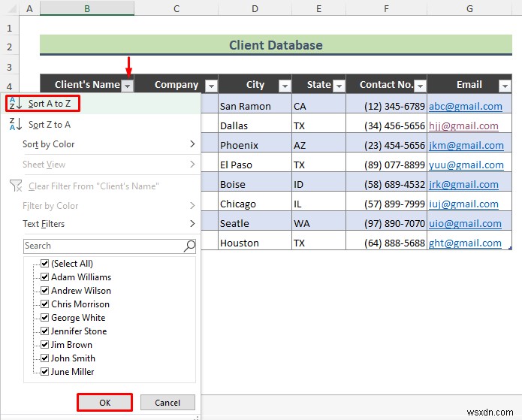Select the Filter by Color menu item
Image resolution: width=522 pixels, height=420 pixels.
pyautogui.click(x=101, y=206)
